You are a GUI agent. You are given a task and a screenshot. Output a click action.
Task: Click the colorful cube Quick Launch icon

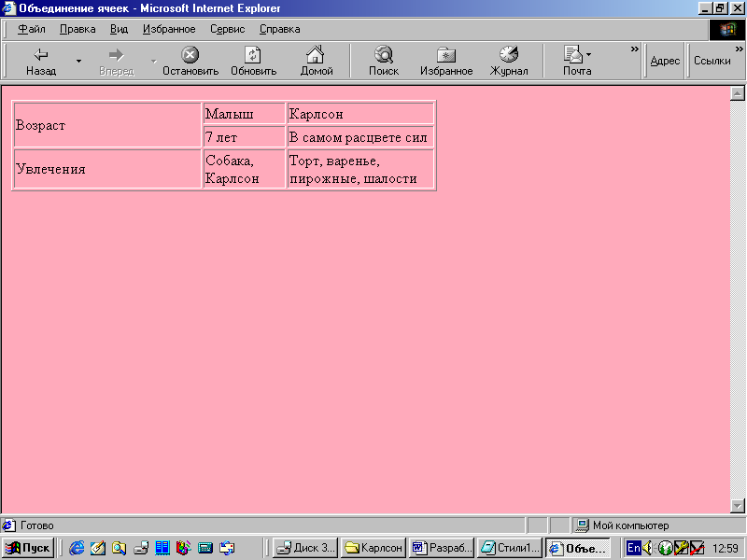pos(183,548)
